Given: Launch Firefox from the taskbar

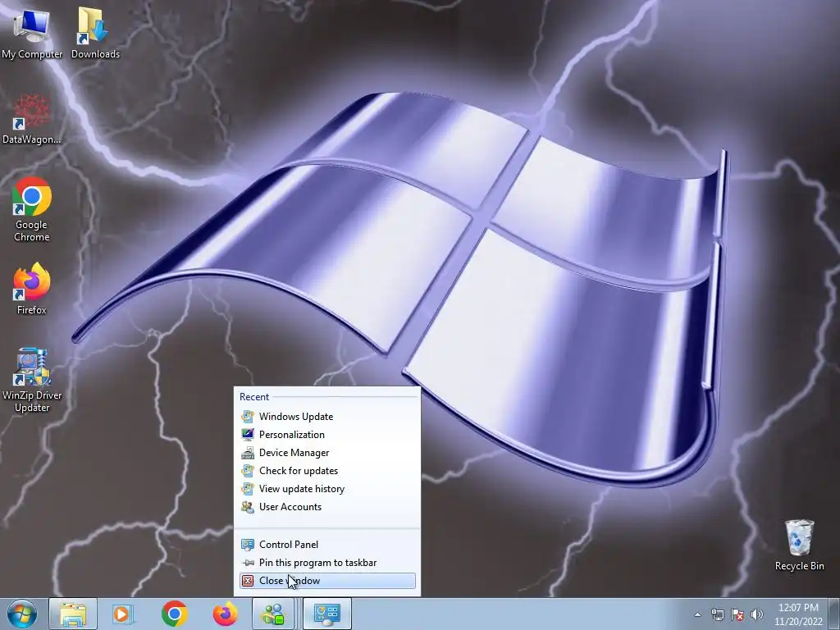Looking at the screenshot, I should (x=225, y=614).
